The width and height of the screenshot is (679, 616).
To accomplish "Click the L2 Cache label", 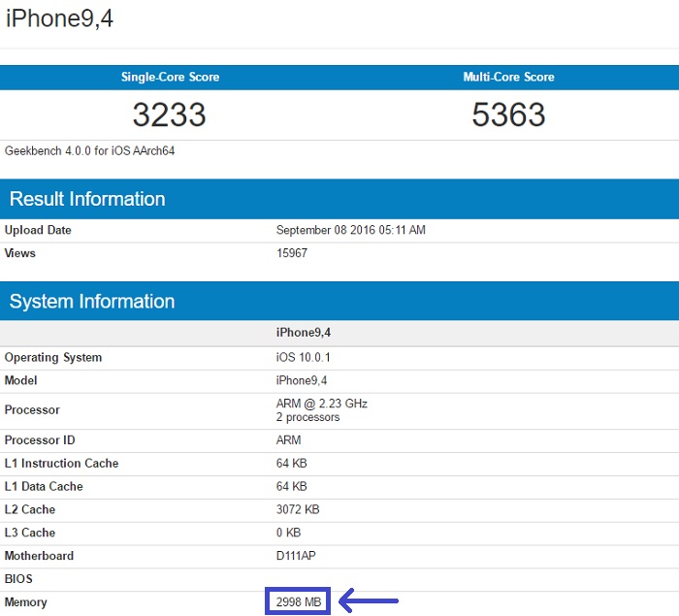I will pos(30,509).
